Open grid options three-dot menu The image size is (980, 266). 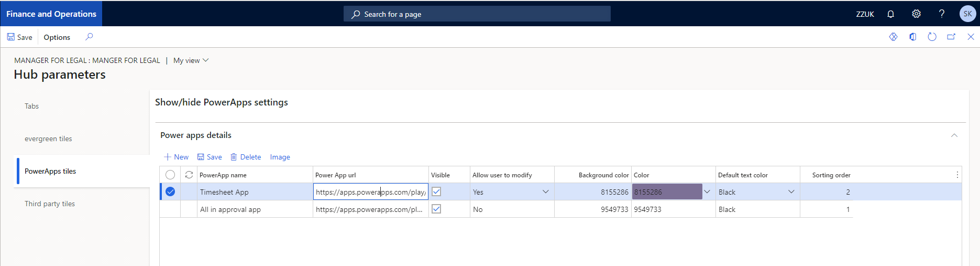[957, 175]
